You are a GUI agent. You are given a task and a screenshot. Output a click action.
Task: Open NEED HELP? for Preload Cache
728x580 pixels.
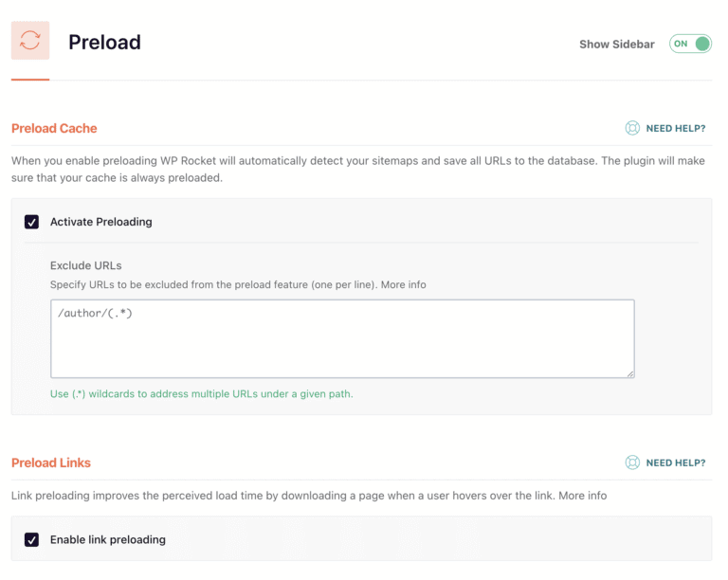click(676, 129)
